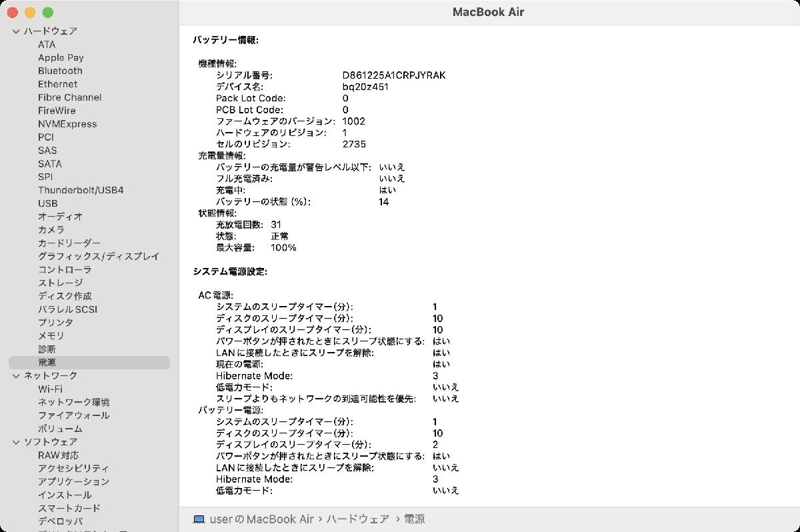Click the バッテリーの状態 (%) value 14
Viewport: 800px width, 532px height.
tap(383, 201)
